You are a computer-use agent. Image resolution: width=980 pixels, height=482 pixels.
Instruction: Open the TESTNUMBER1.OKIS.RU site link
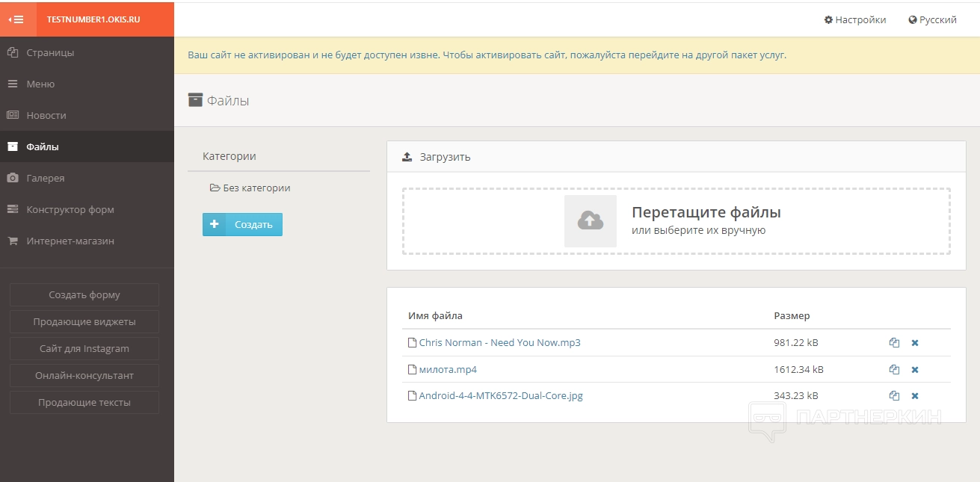93,19
